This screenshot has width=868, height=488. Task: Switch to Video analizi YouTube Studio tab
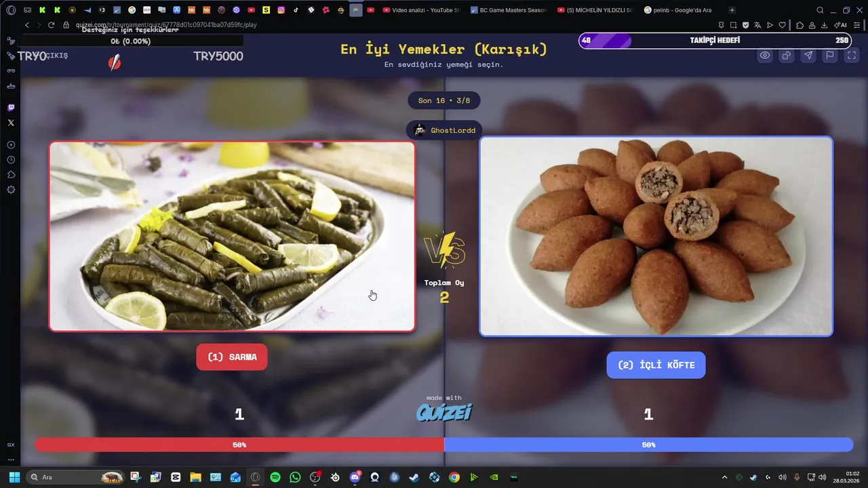[421, 10]
